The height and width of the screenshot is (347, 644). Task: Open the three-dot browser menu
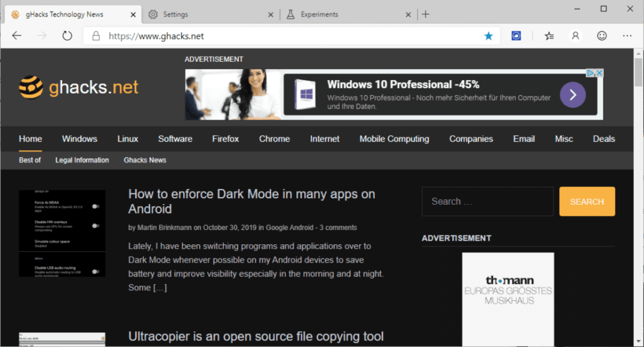(627, 36)
